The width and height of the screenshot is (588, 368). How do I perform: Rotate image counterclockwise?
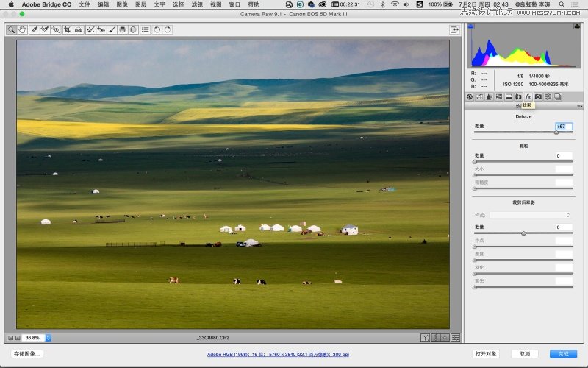click(157, 29)
